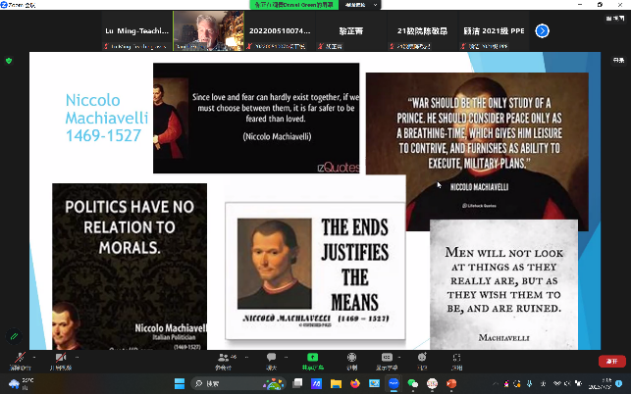
Task: Click the green annotate pencil icon
Action: click(x=14, y=336)
